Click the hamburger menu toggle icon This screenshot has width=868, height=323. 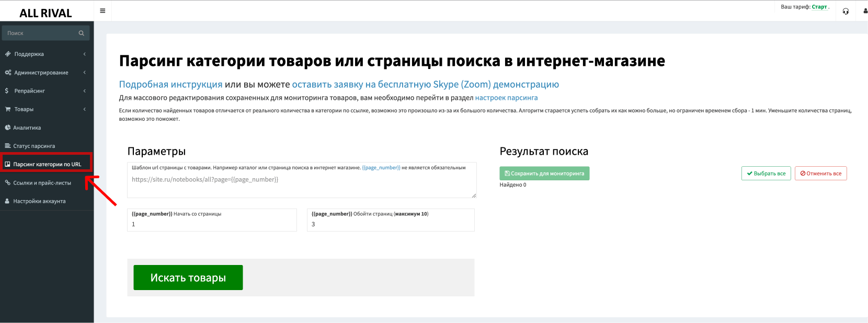pyautogui.click(x=102, y=11)
